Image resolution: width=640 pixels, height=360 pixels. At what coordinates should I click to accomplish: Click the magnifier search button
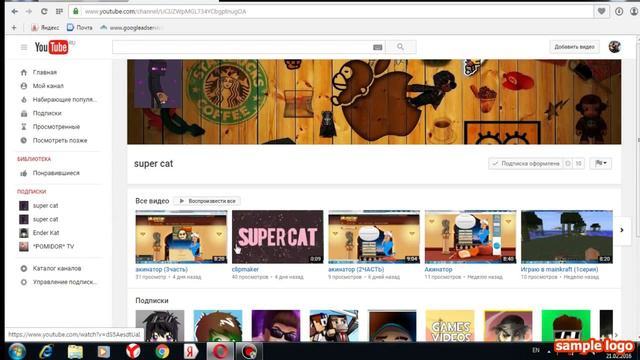(400, 47)
